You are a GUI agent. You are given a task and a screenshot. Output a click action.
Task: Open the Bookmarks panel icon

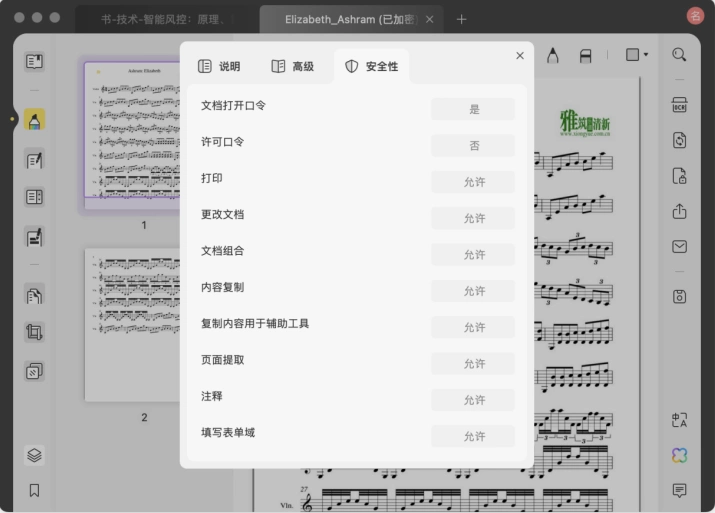click(x=34, y=491)
